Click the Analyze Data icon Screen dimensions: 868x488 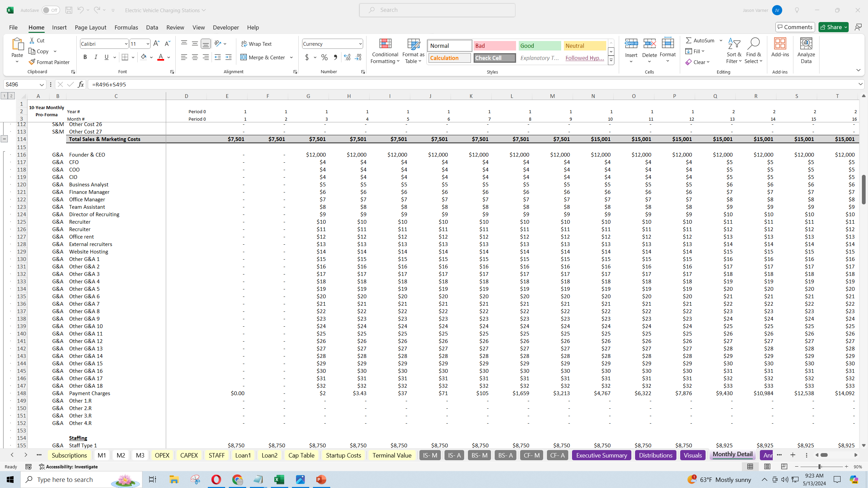coord(806,43)
